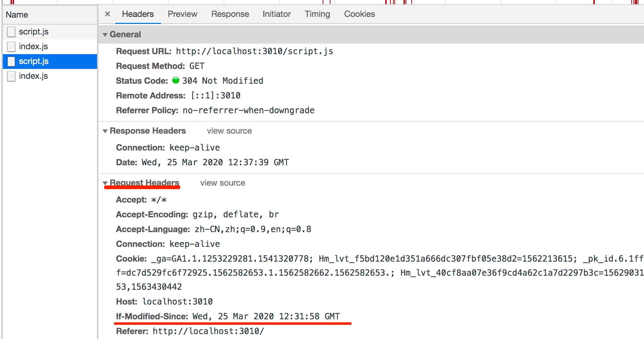644x339 pixels.
Task: Click the Date header value
Action: [215, 162]
